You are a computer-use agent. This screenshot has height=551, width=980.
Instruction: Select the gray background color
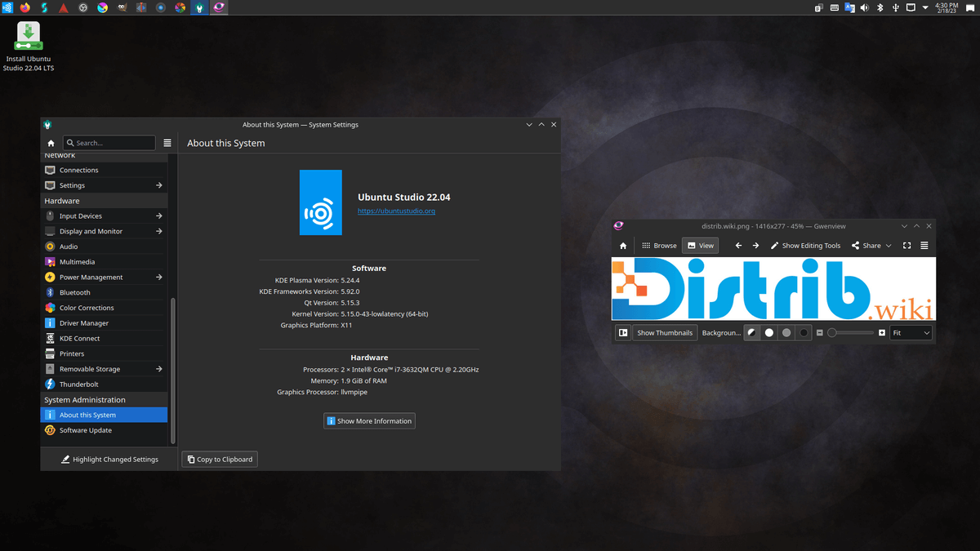(x=786, y=333)
